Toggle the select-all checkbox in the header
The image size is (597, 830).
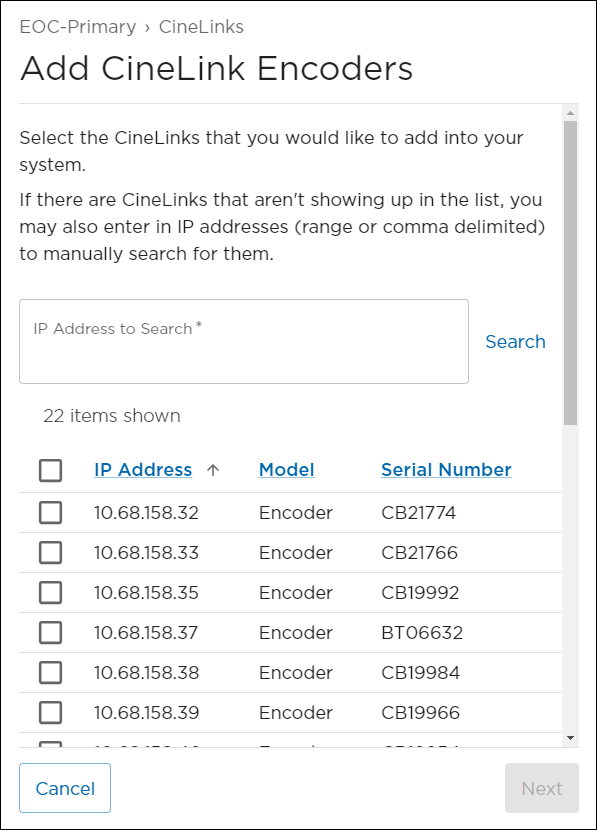coord(50,470)
